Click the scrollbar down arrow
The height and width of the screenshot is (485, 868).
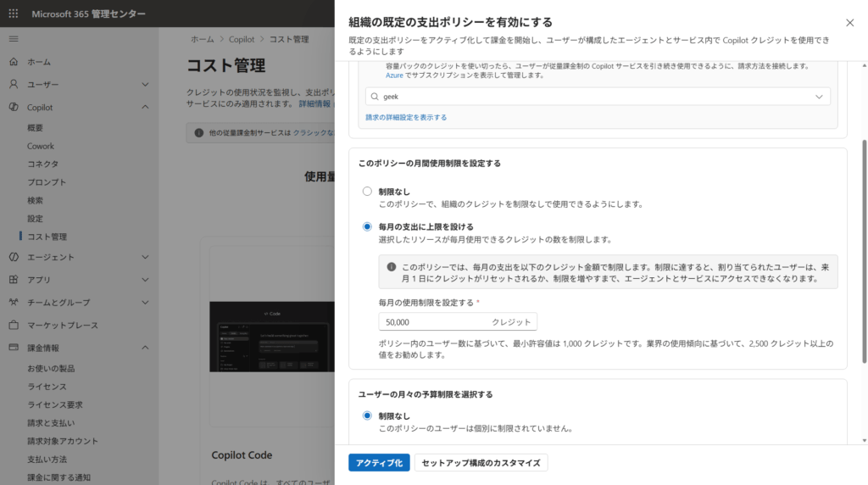864,441
